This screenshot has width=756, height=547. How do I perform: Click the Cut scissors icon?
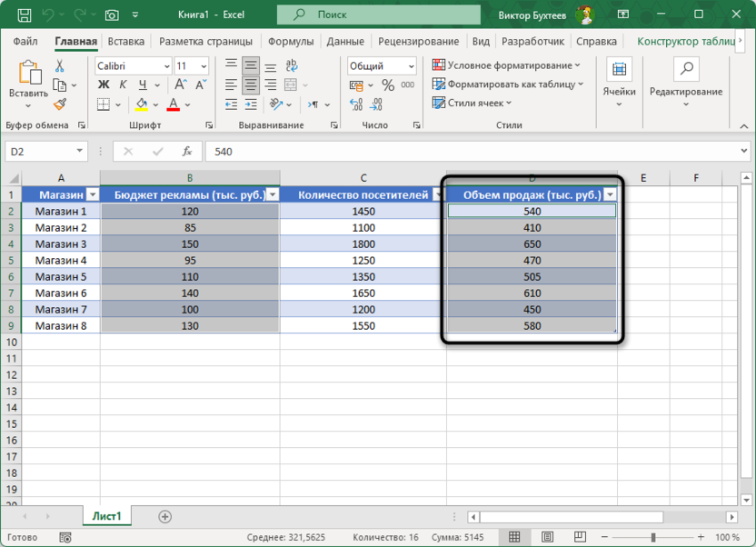pyautogui.click(x=60, y=66)
